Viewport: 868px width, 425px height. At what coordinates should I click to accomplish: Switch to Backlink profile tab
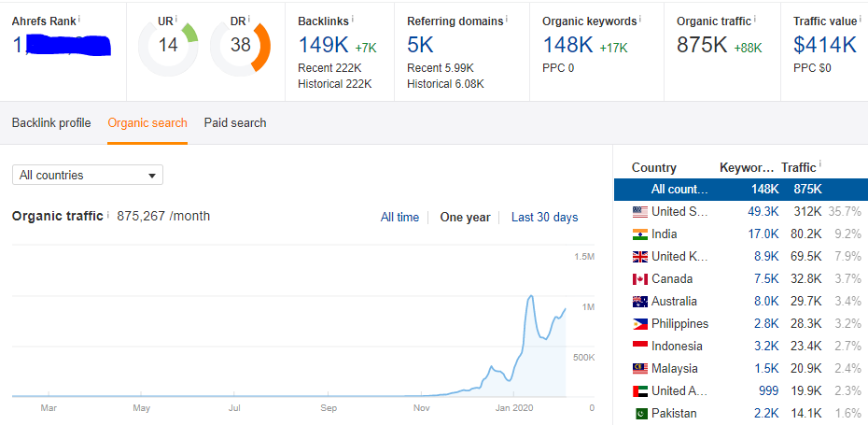[51, 123]
